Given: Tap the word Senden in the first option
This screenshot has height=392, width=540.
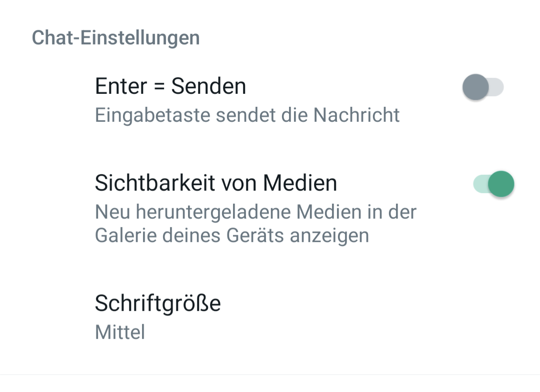Looking at the screenshot, I should coord(208,86).
